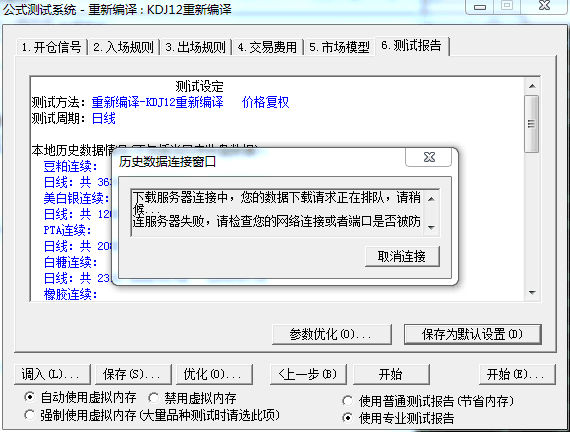Go to the 出场规则 tab

coord(196,47)
